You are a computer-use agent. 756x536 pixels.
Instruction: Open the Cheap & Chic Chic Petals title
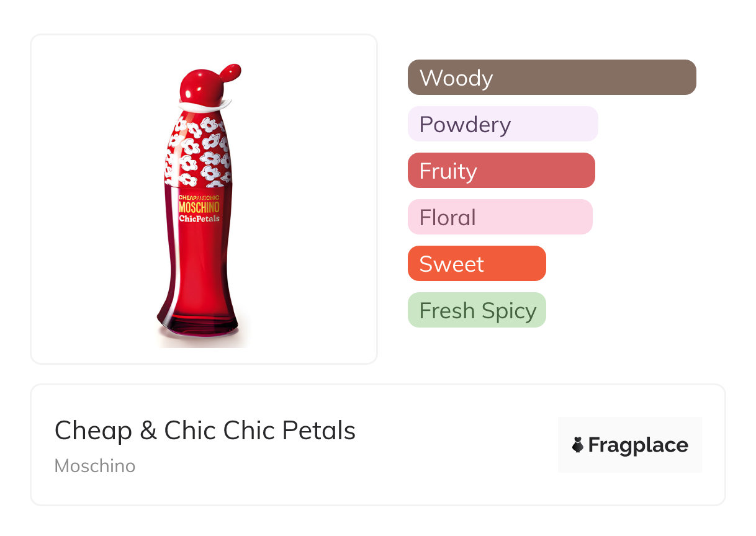click(x=205, y=431)
